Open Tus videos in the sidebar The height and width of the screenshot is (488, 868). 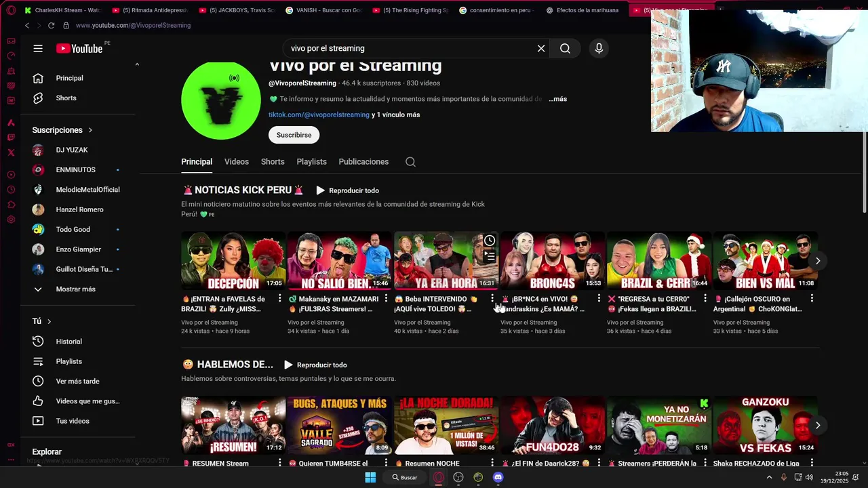79,421
